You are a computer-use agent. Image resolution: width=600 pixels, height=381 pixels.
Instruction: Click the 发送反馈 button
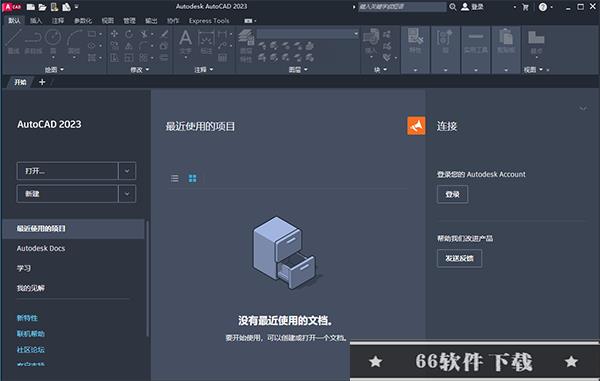point(459,259)
